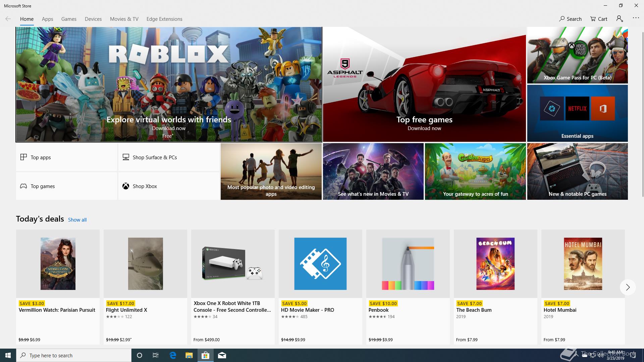Viewport: 644px width, 362px height.
Task: Open See what's new in Movies & TV
Action: click(x=373, y=172)
